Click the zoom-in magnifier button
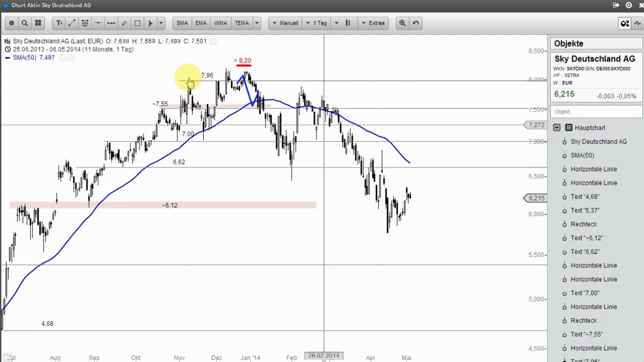Viewport: 644px width, 362px height. pyautogui.click(x=402, y=23)
